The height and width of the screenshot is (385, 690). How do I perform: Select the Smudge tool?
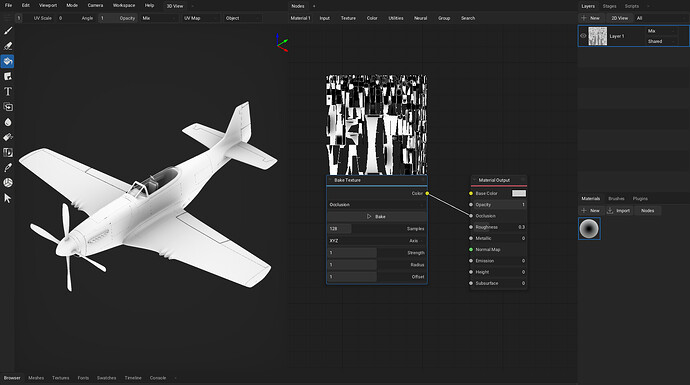[x=8, y=137]
